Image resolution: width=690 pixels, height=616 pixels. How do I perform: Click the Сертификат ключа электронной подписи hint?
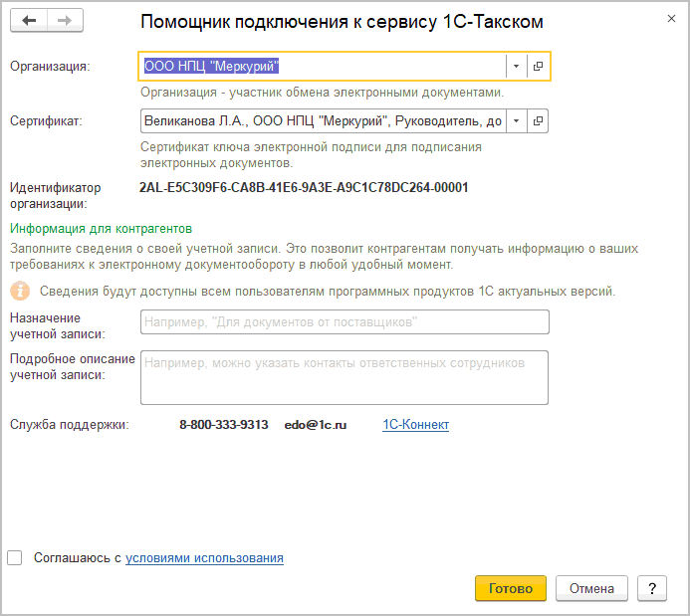coord(311,155)
